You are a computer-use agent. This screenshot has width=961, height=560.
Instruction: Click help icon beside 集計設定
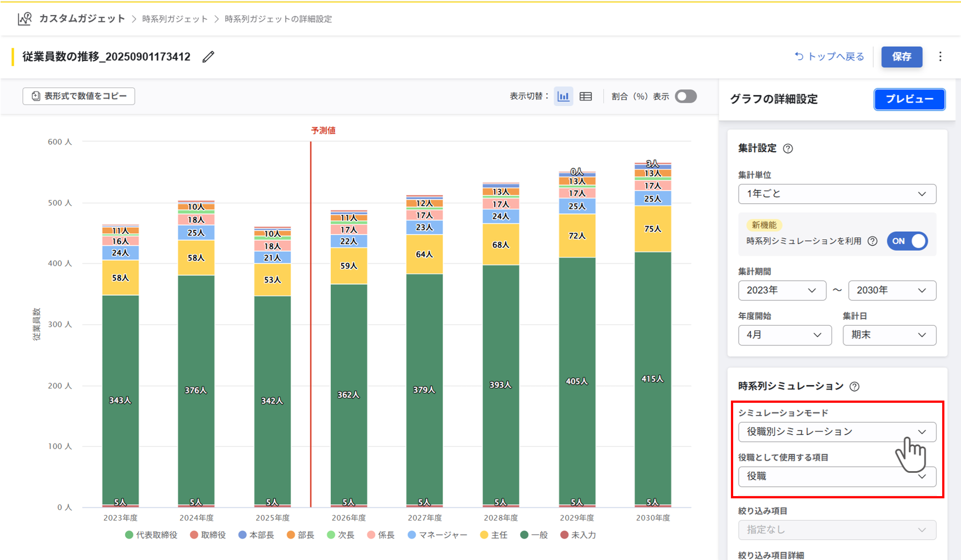[x=788, y=148]
